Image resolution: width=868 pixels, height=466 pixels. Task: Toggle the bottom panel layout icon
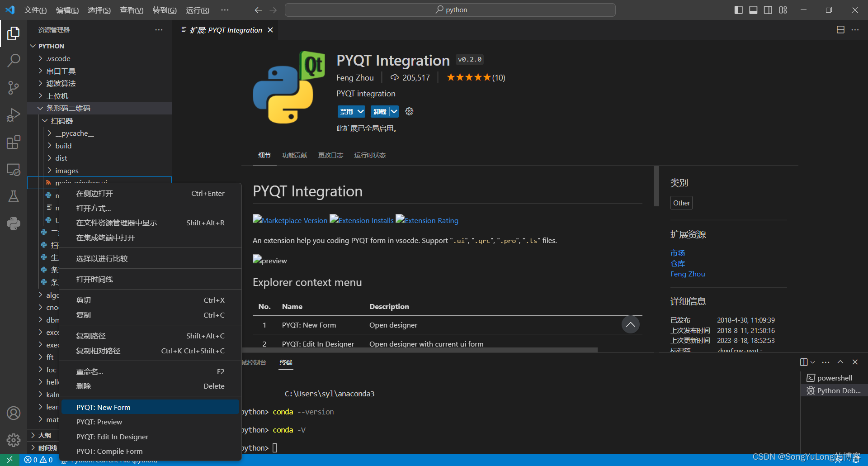753,10
